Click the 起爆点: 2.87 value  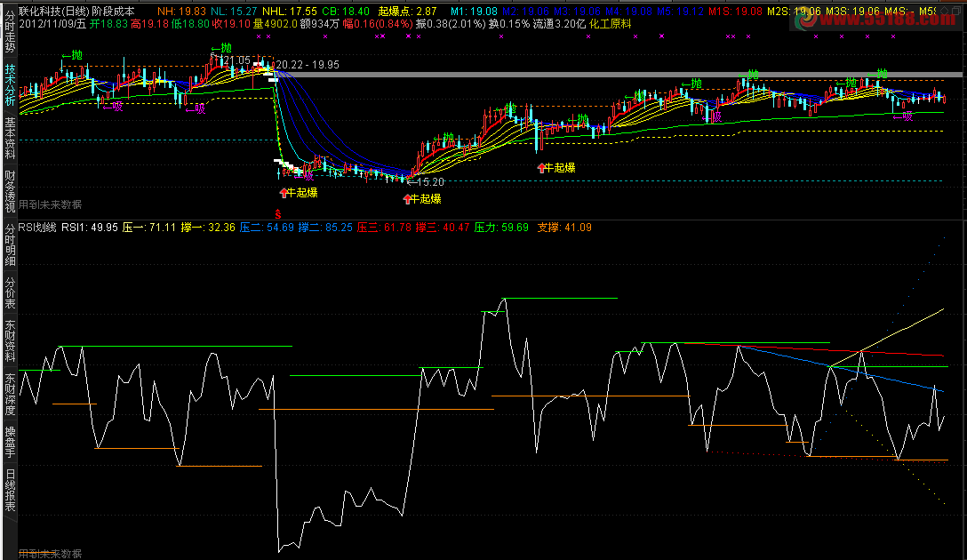pos(408,11)
